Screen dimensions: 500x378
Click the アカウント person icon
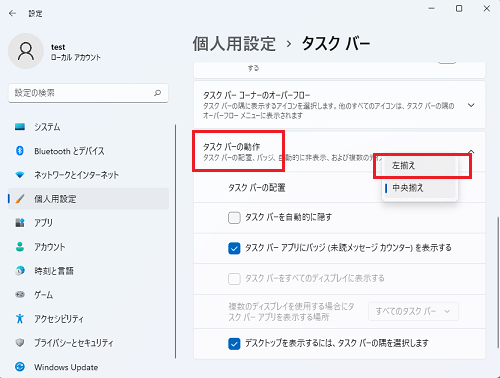(20, 247)
